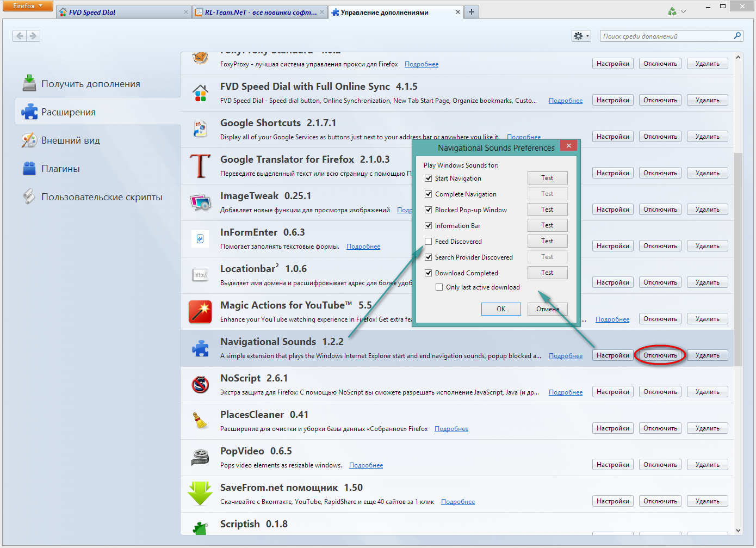Screen dimensions: 756x548
Task: Click the green icon in the title bar
Action: coord(672,11)
